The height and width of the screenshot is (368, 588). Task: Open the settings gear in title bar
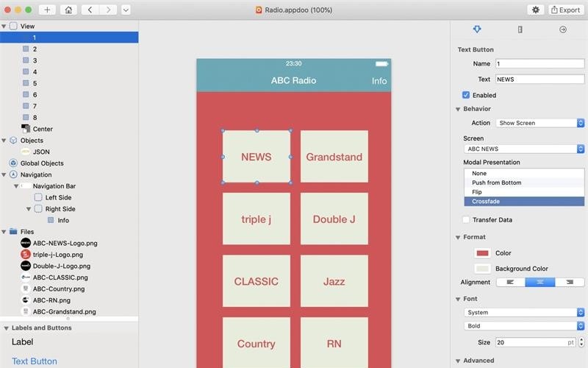click(536, 10)
